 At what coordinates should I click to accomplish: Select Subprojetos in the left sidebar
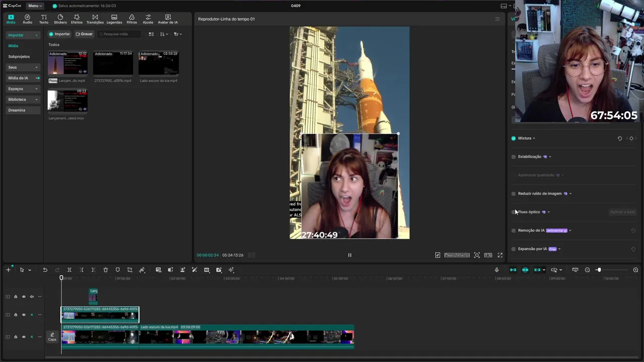click(19, 57)
